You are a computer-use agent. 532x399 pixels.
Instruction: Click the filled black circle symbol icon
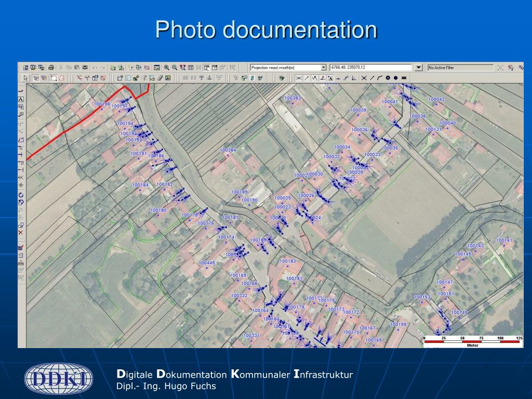pos(395,78)
